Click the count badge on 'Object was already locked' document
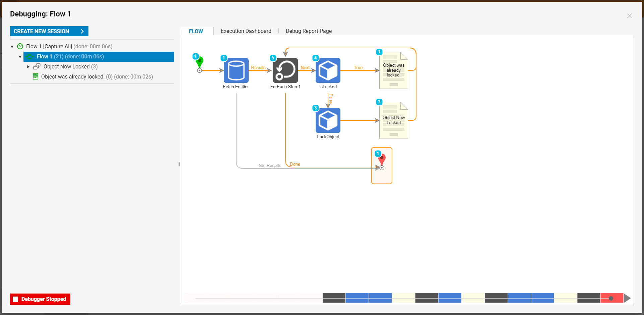The width and height of the screenshot is (644, 315). pyautogui.click(x=379, y=52)
